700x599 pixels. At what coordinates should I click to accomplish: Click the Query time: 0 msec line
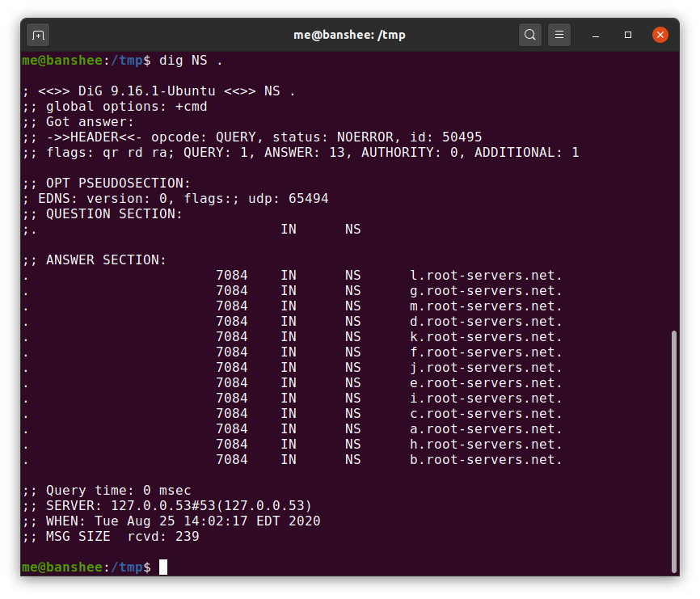[108, 491]
